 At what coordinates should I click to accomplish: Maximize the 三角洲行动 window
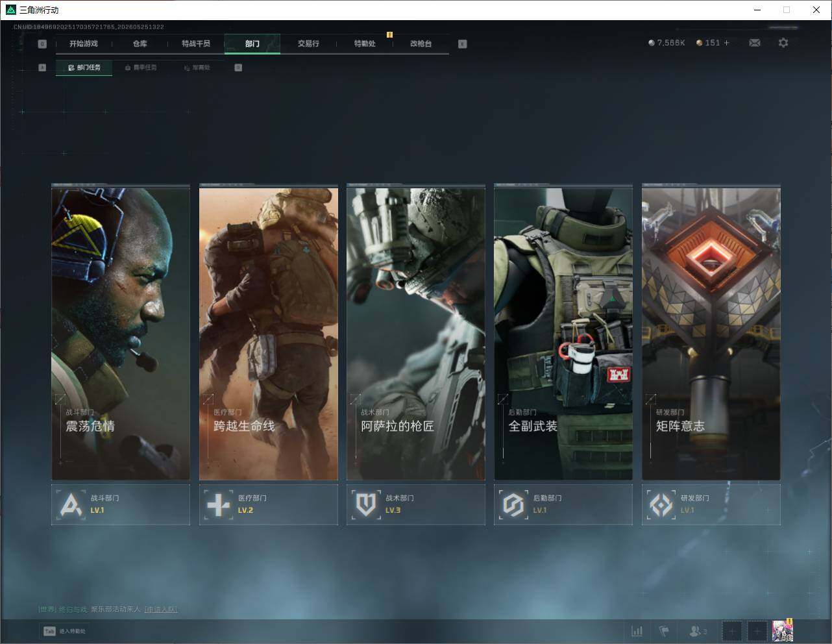(x=787, y=10)
